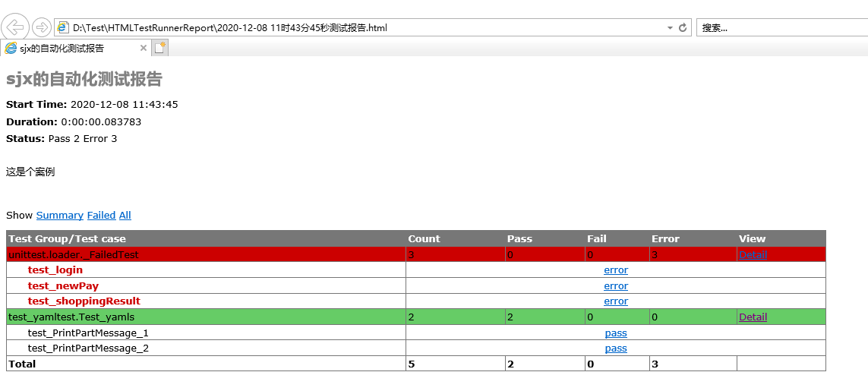Go back with the browser Back arrow
Screen dimensions: 868x391
pyautogui.click(x=15, y=27)
